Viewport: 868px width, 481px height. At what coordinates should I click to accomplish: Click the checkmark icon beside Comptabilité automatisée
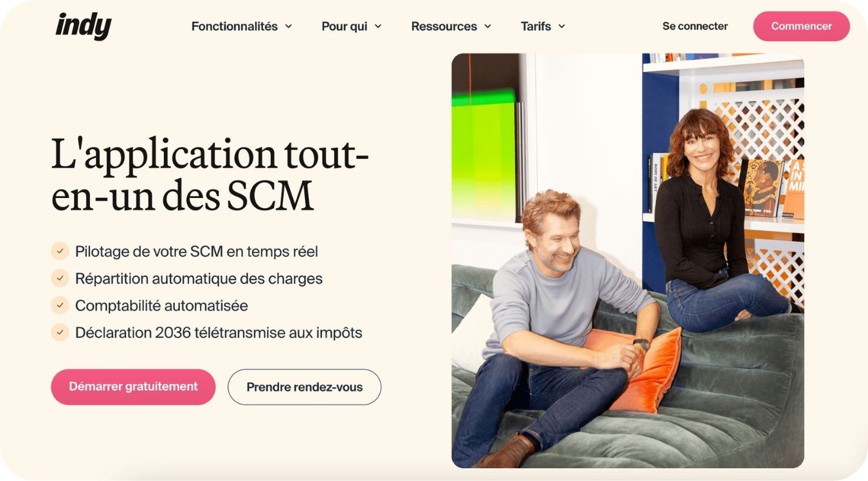tap(60, 305)
